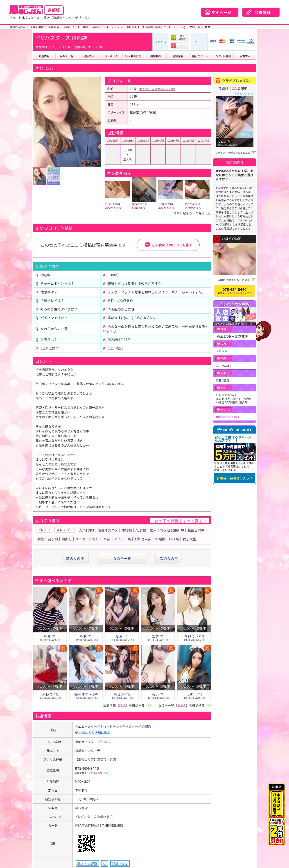Click お気に入り女の子に追加 link
Screen dimensions: 289x868
pyautogui.click(x=157, y=89)
